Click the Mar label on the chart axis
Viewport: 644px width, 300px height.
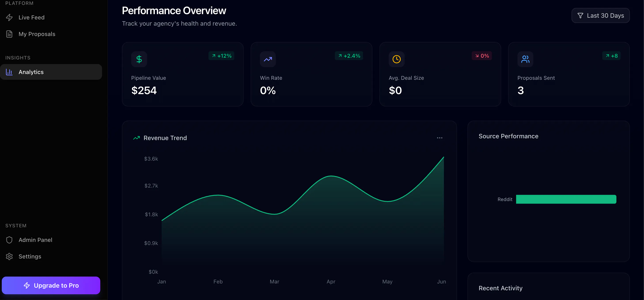[275, 282]
